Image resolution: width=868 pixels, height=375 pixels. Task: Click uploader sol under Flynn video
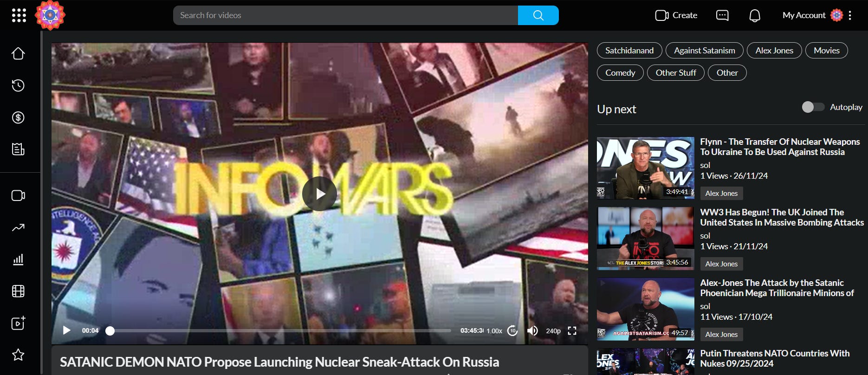click(x=705, y=165)
